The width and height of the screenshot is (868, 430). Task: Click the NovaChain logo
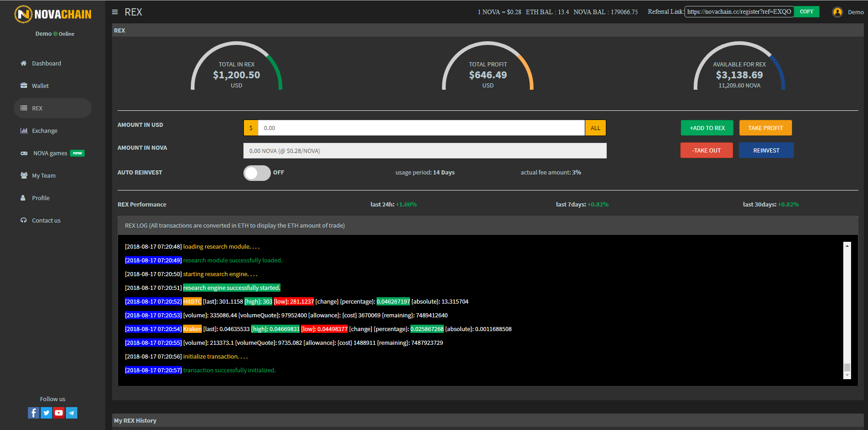[x=53, y=14]
